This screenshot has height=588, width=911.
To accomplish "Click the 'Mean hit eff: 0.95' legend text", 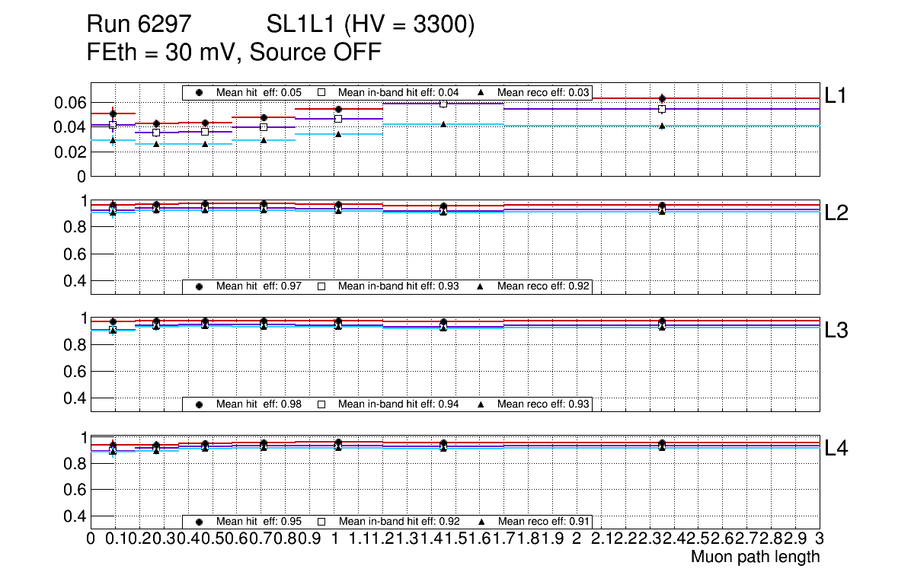I will click(259, 522).
